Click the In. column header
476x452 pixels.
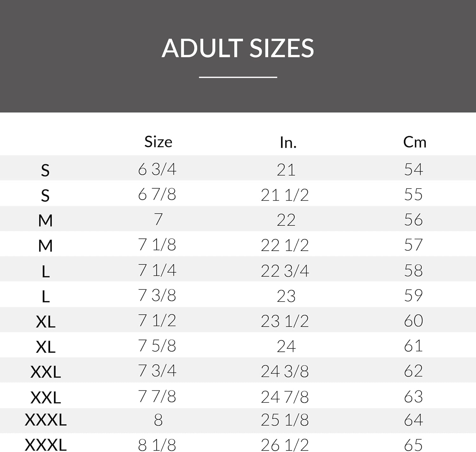(x=288, y=143)
